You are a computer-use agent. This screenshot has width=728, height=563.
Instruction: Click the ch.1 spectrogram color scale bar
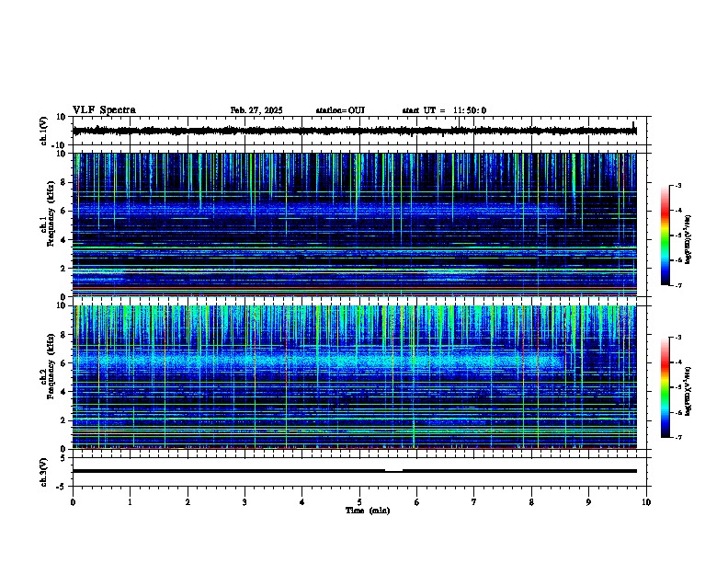click(x=665, y=236)
